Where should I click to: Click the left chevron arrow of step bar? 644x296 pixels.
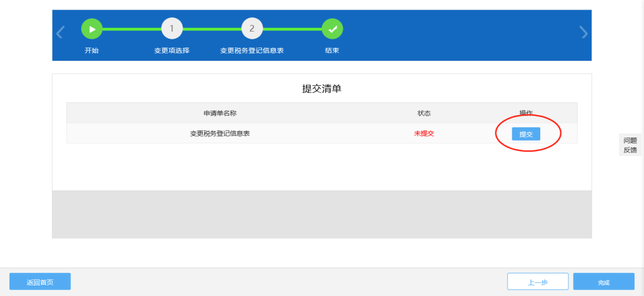click(60, 32)
